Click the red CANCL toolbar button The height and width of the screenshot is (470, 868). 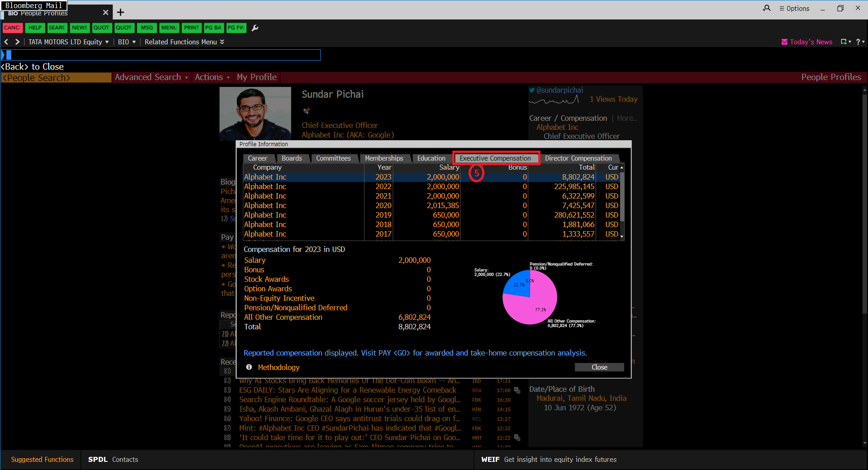click(12, 28)
